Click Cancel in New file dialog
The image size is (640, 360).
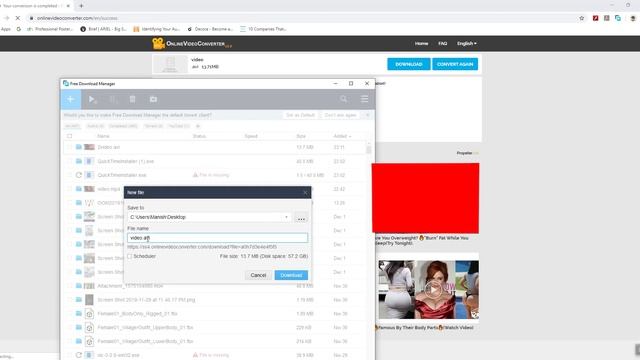258,275
